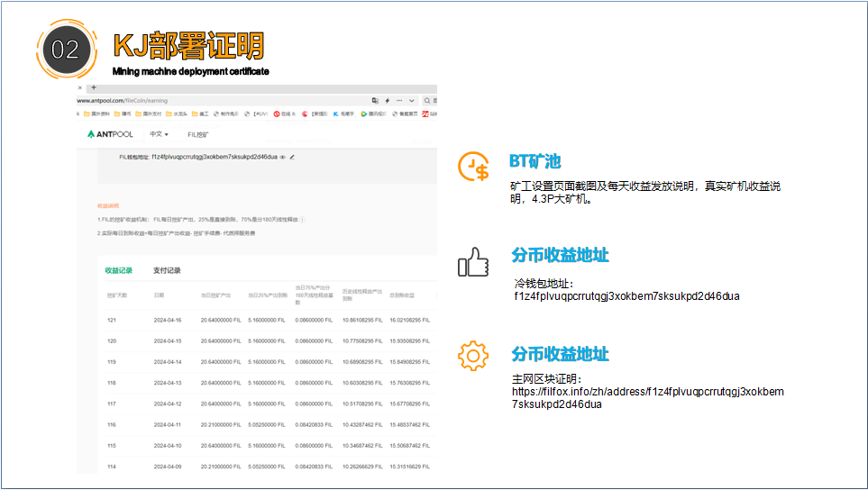Open the last bookmark with red square icon
Viewport: 868px width, 490px height.
(430, 113)
